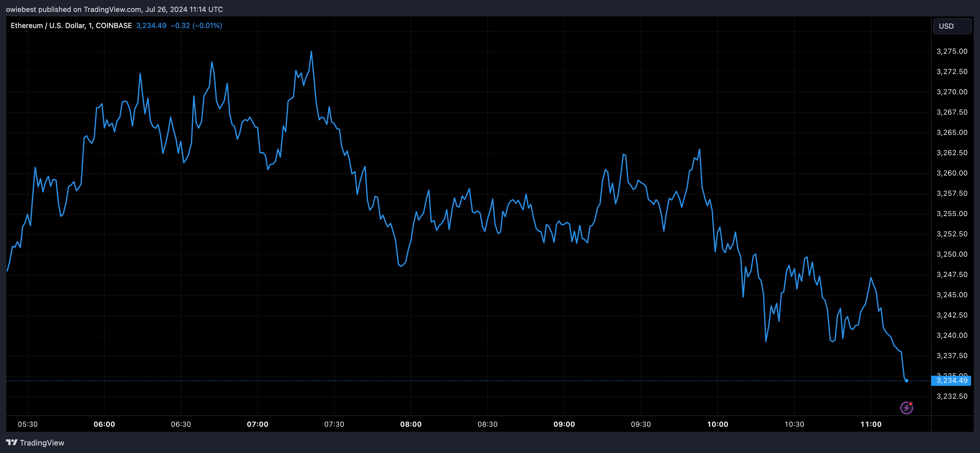Click the publisher text owiebest published on TradingView.com
Screen dimensions: 980x453
[73, 9]
